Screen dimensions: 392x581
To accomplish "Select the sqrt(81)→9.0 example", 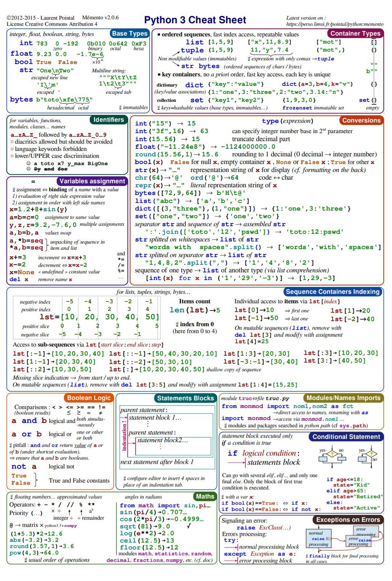I will coord(145,526).
